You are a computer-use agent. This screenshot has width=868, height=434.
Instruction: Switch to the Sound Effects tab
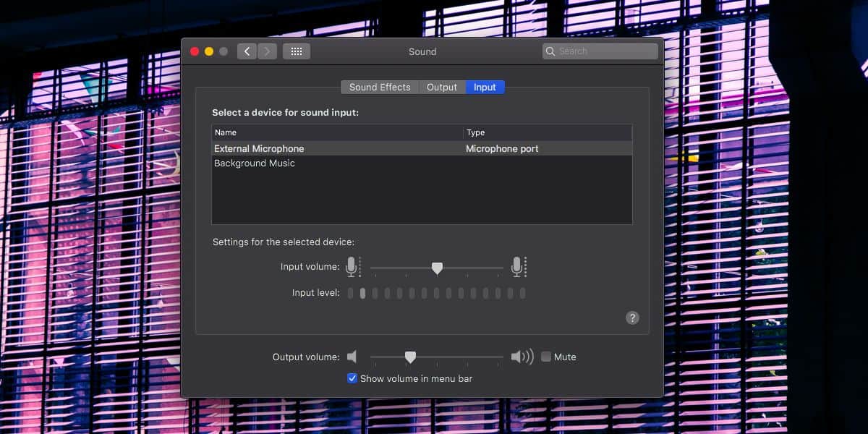pos(380,87)
